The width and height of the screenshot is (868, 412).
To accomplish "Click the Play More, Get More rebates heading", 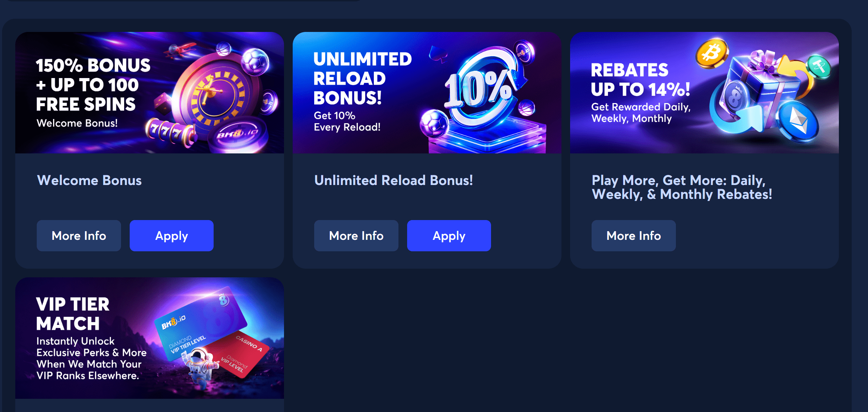I will tap(682, 187).
